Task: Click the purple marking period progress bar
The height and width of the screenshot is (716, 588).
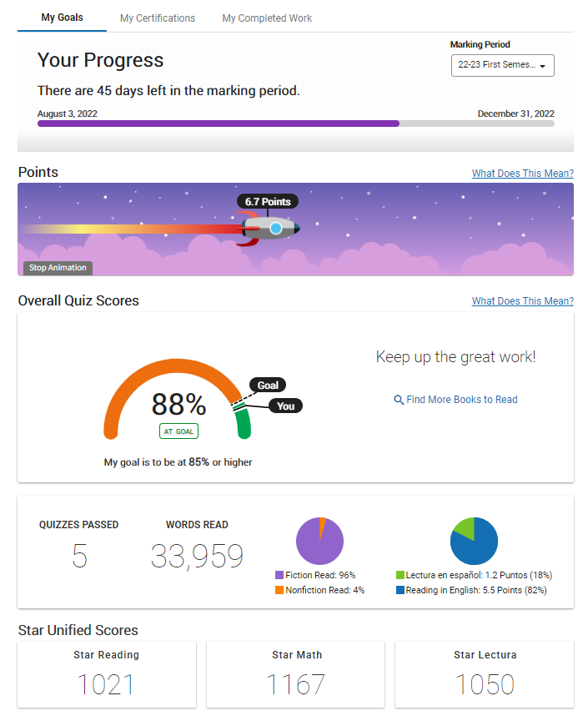Action: 219,124
